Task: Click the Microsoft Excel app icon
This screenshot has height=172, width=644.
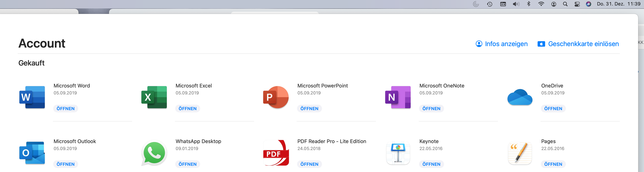Action: 154,97
